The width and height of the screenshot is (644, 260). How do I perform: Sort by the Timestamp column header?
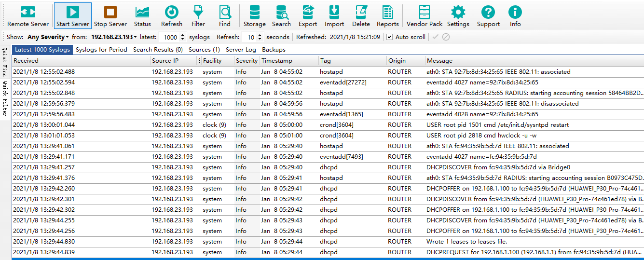tap(277, 61)
